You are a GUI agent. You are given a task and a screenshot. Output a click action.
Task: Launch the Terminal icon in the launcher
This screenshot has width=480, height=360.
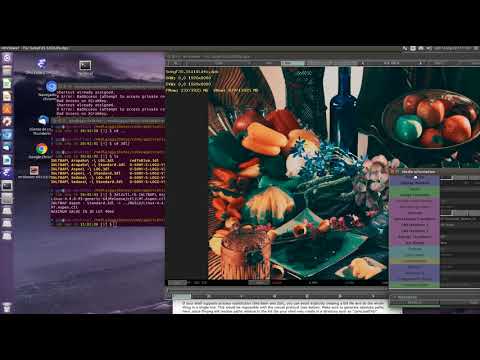click(x=7, y=185)
